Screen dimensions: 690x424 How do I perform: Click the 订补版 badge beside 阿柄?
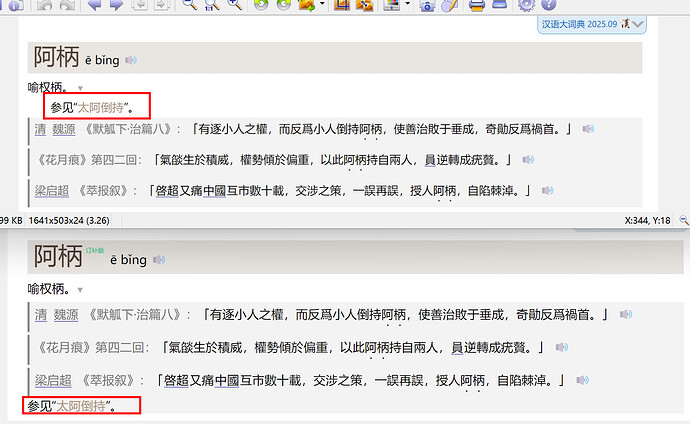95,250
